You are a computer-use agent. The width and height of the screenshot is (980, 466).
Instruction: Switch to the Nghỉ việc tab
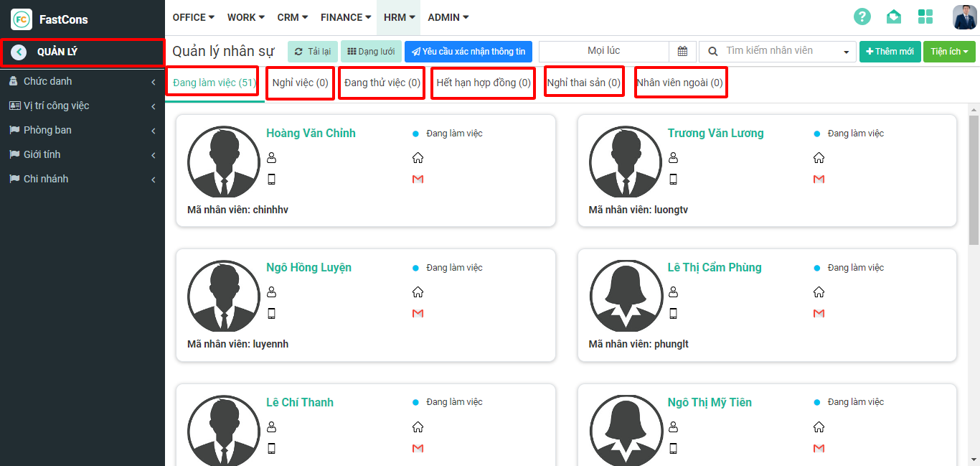[x=300, y=83]
